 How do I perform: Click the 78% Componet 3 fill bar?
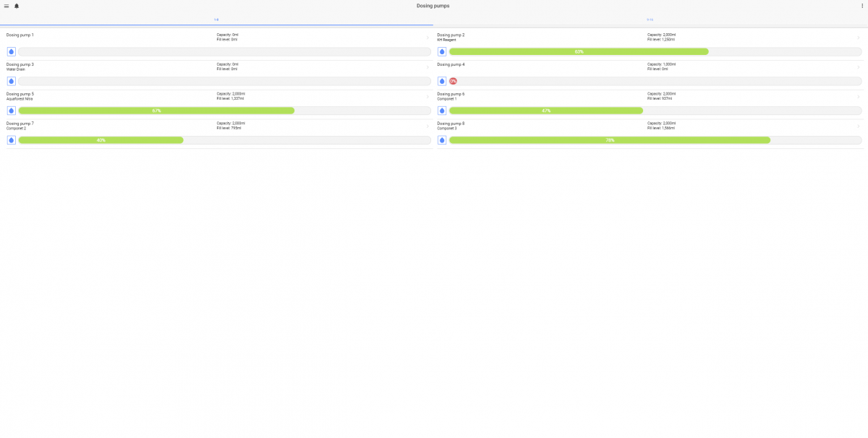tap(610, 140)
